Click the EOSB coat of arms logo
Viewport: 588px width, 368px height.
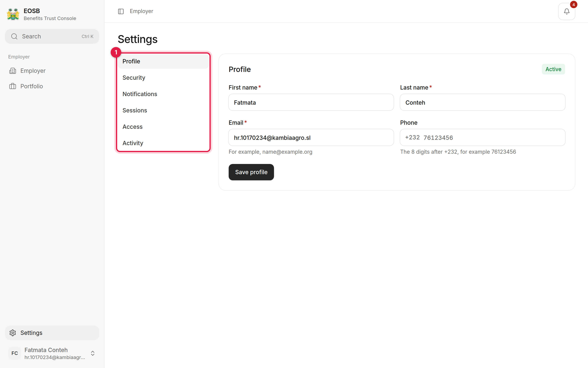[13, 14]
